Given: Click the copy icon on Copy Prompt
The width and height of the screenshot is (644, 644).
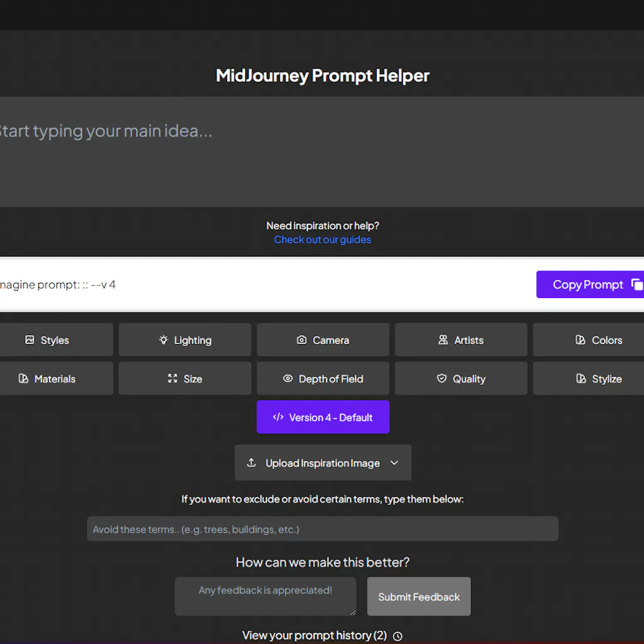Looking at the screenshot, I should 637,284.
